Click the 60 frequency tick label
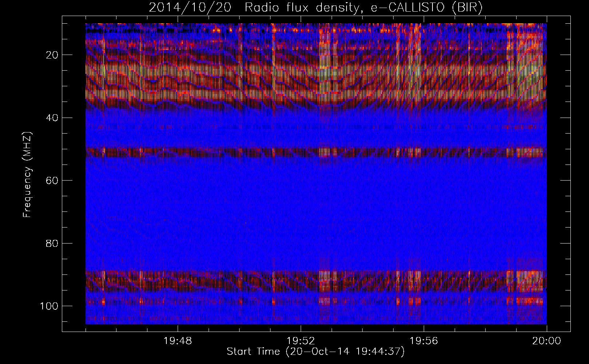This screenshot has height=364, width=589. [52, 181]
